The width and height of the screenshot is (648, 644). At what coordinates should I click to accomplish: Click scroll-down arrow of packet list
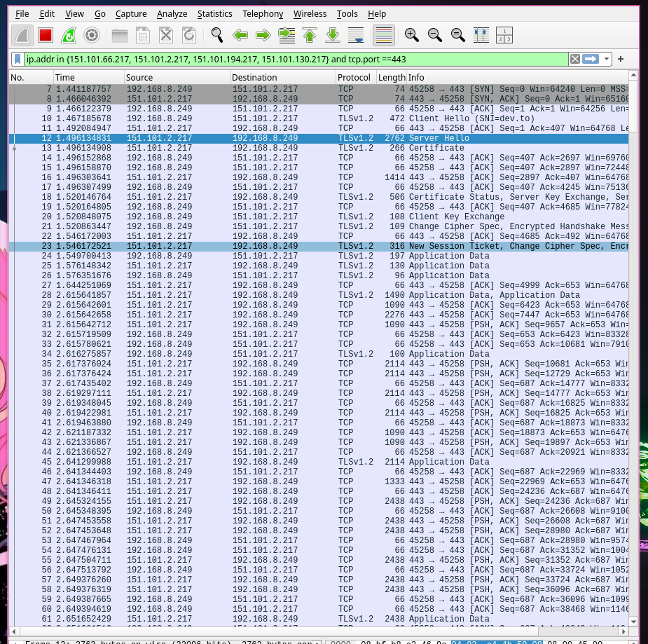tap(633, 622)
